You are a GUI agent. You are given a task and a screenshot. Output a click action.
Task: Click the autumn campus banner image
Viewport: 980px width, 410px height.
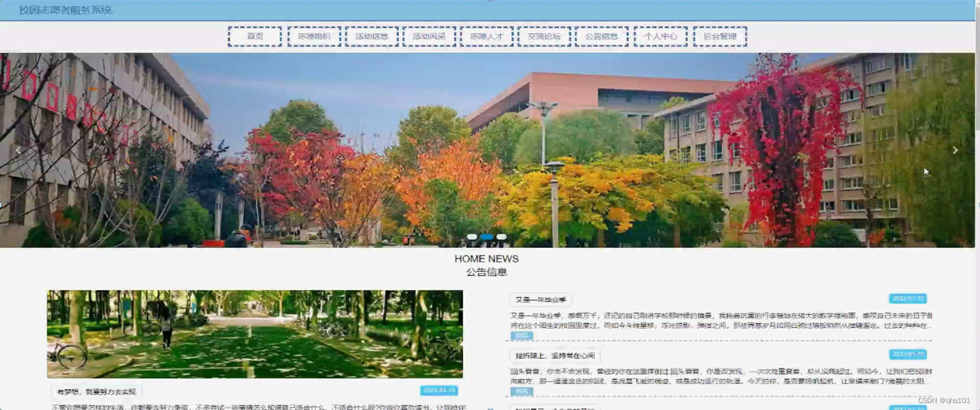click(487, 150)
